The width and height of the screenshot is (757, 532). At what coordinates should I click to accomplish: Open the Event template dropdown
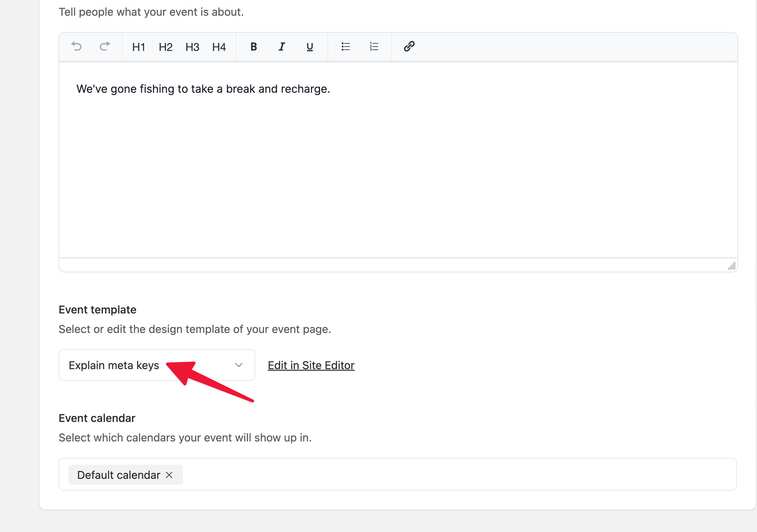(157, 365)
